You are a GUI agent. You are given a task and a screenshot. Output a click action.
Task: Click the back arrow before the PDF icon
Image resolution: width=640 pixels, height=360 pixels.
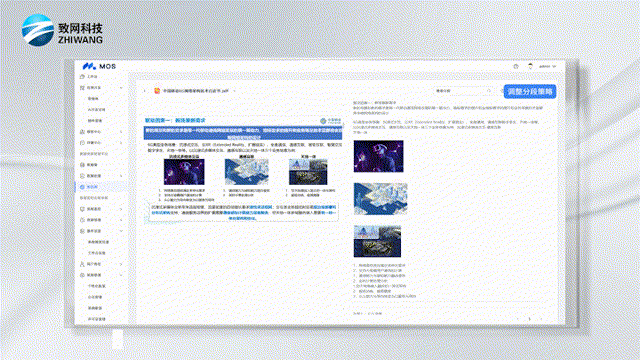145,91
